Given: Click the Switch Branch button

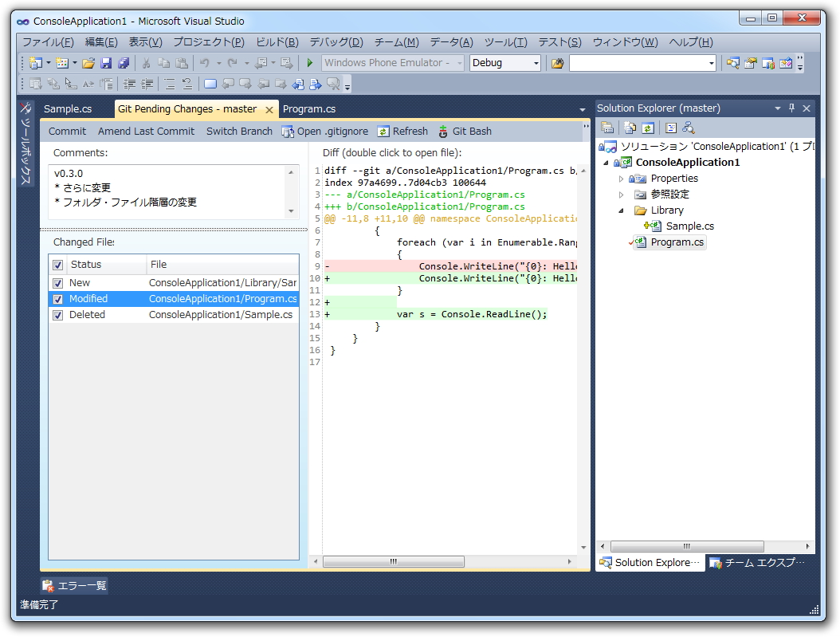Looking at the screenshot, I should click(x=239, y=132).
